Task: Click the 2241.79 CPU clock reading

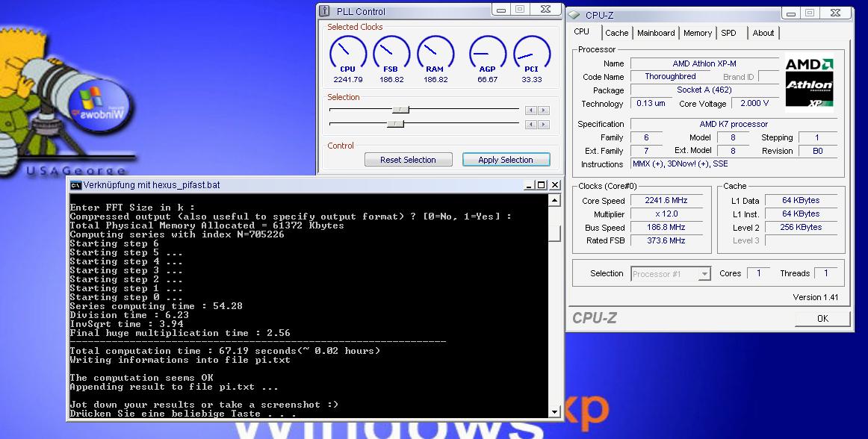Action: [347, 80]
